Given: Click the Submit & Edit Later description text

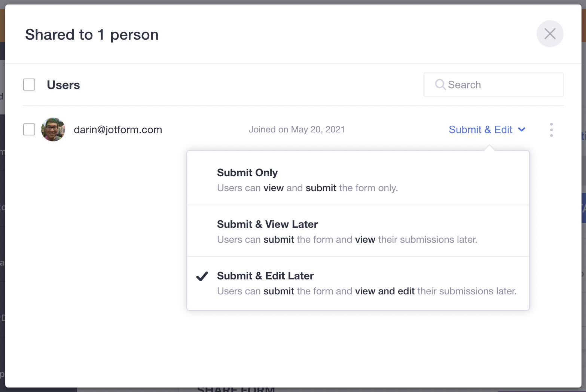Looking at the screenshot, I should [x=366, y=291].
